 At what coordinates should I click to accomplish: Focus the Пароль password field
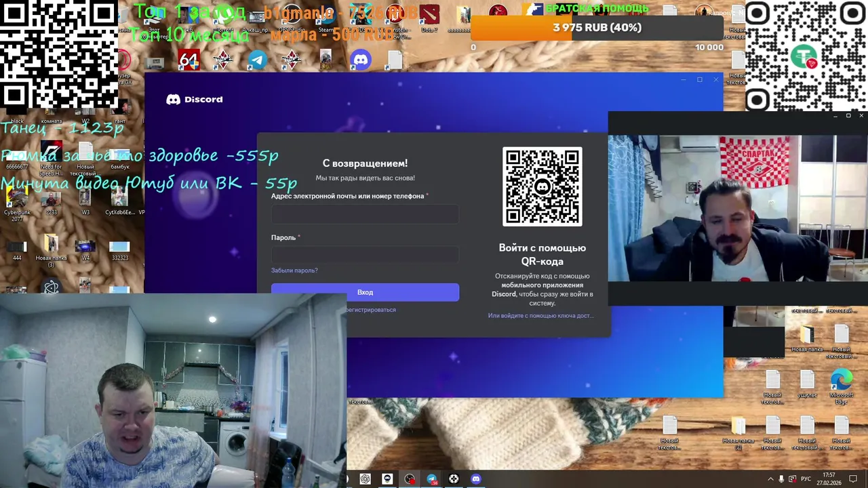coord(365,255)
